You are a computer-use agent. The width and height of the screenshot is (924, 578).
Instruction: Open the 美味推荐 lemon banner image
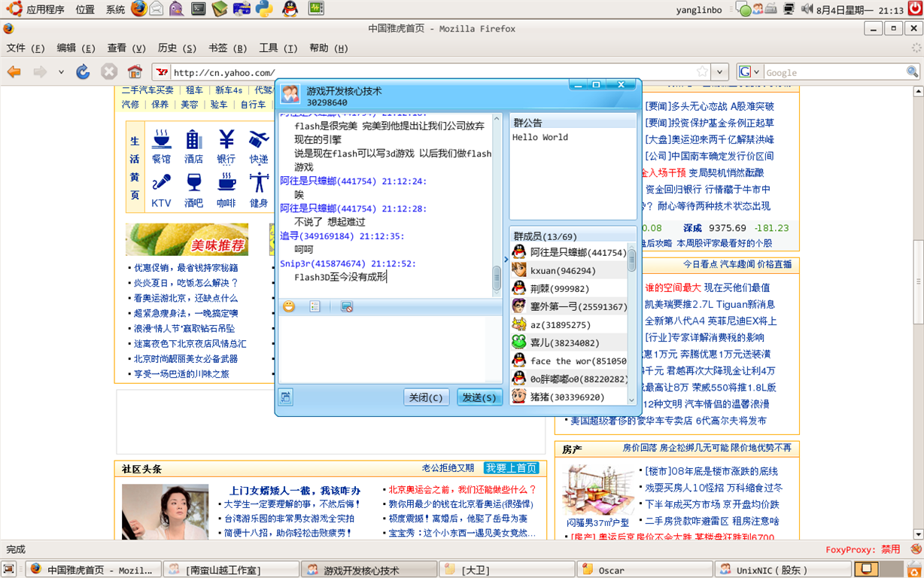coord(187,239)
